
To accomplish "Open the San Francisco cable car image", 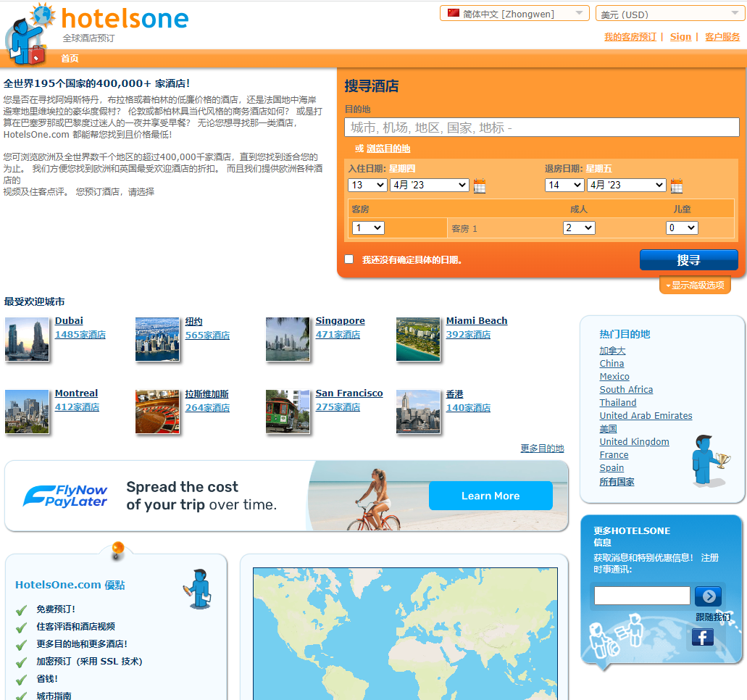I will [x=288, y=412].
